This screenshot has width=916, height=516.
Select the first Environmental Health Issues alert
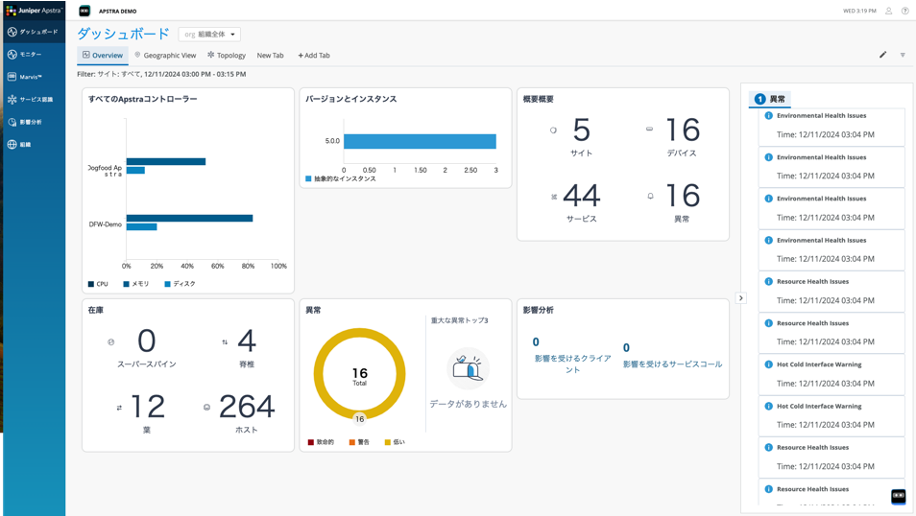coord(821,116)
